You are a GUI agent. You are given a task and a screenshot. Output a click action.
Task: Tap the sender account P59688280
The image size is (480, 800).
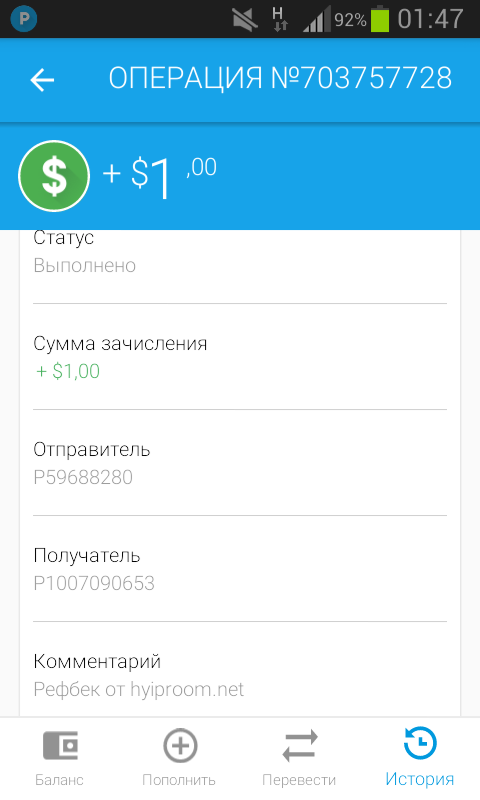pos(83,478)
